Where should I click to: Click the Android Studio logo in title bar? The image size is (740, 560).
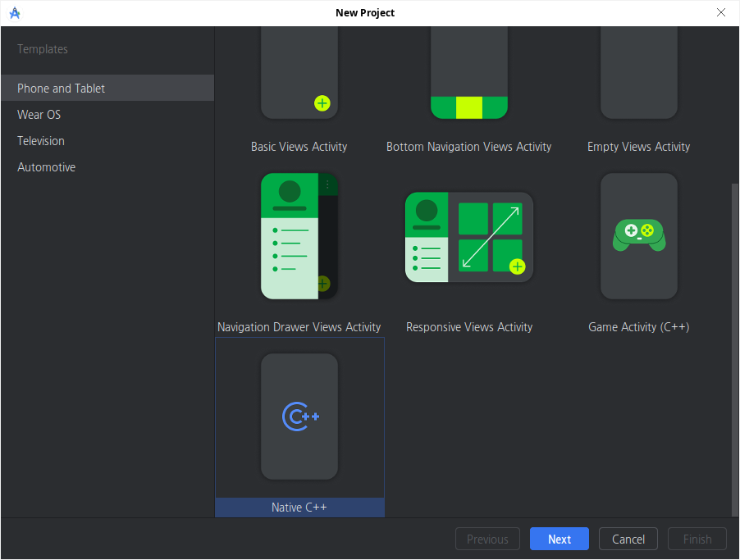click(x=15, y=13)
